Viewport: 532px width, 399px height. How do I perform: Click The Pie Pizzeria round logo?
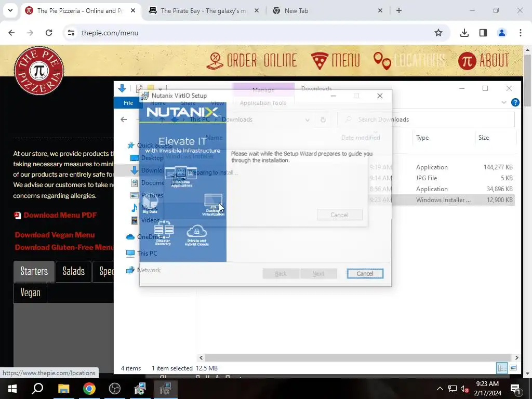[39, 71]
